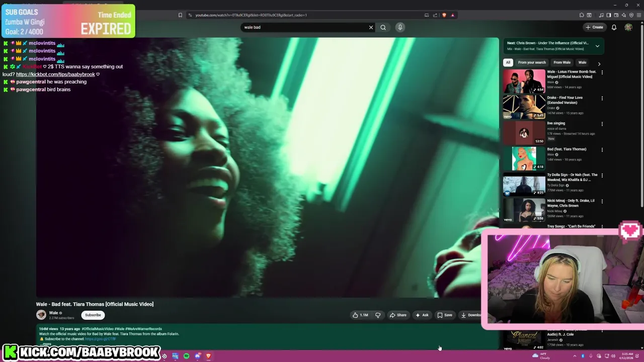Clear the YouTube search box text
Viewport: 644px width, 362px height.
click(x=371, y=27)
